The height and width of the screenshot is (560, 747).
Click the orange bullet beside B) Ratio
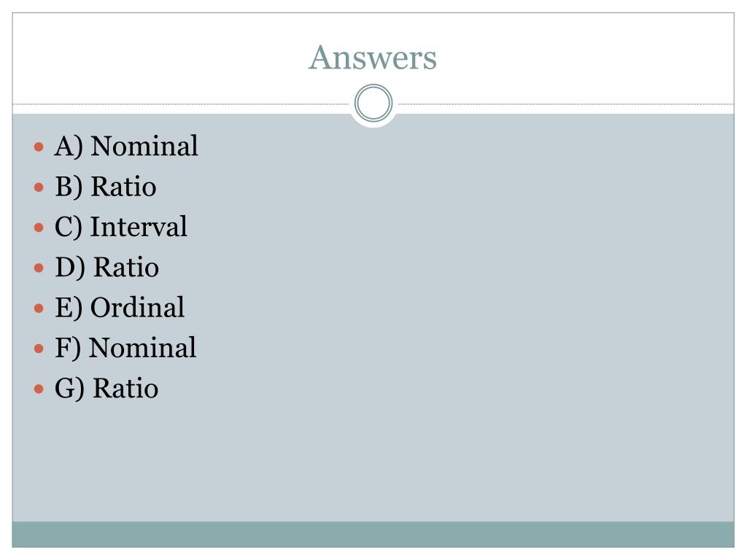click(x=39, y=187)
